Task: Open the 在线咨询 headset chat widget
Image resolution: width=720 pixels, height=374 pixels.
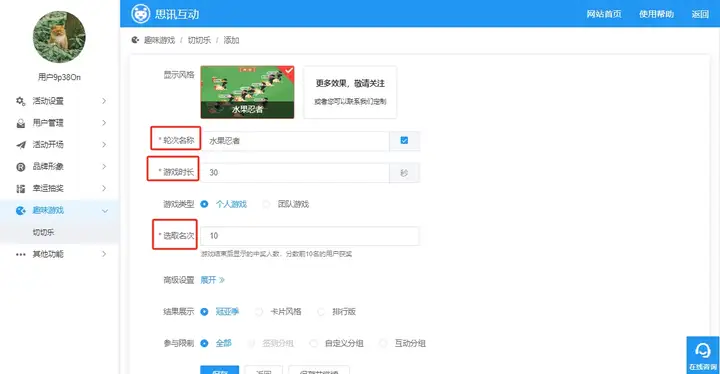Action: 703,355
